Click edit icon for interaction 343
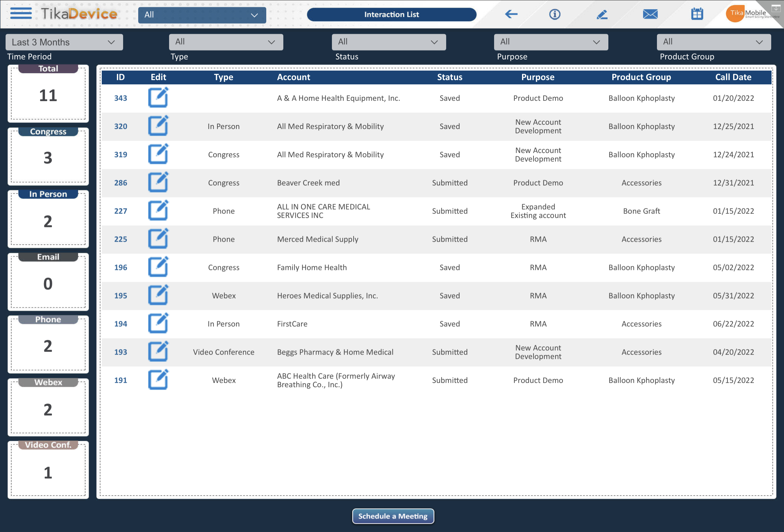The image size is (784, 532). pos(158,98)
